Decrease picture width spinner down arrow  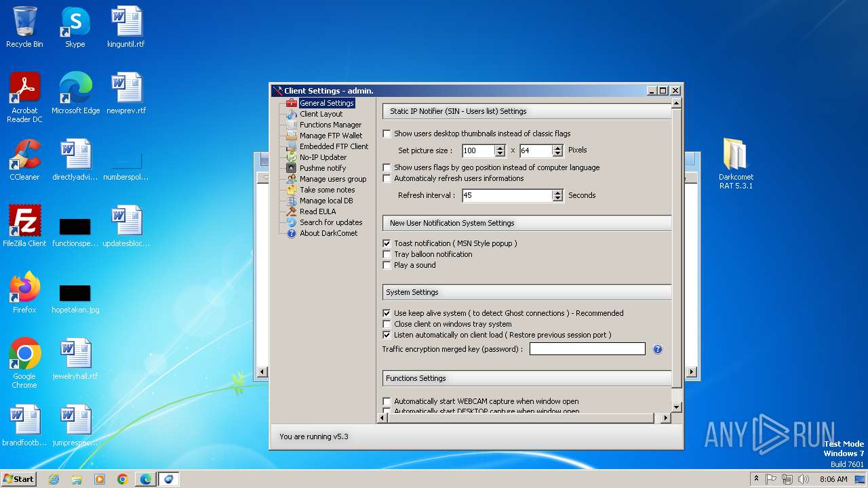[x=500, y=154]
